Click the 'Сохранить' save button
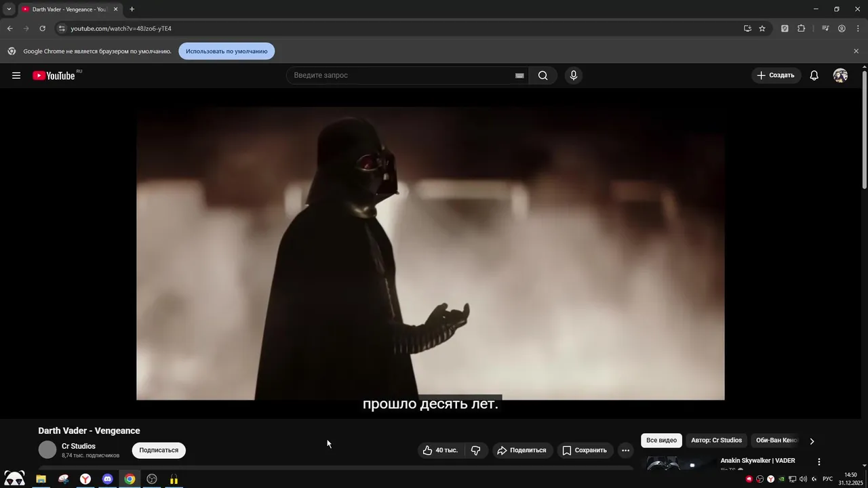 (585, 450)
